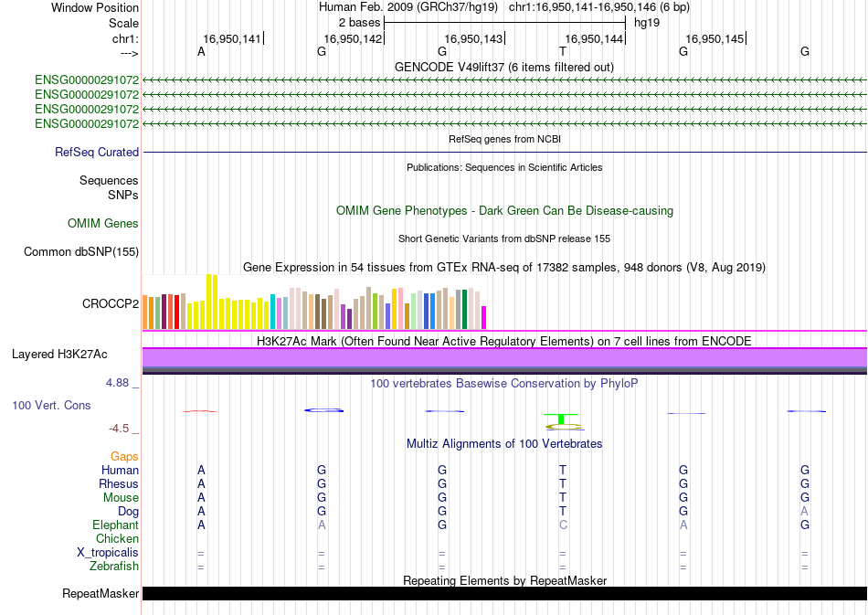The image size is (868, 615).
Task: Click the T base in the Mouse row
Action: coord(563,498)
